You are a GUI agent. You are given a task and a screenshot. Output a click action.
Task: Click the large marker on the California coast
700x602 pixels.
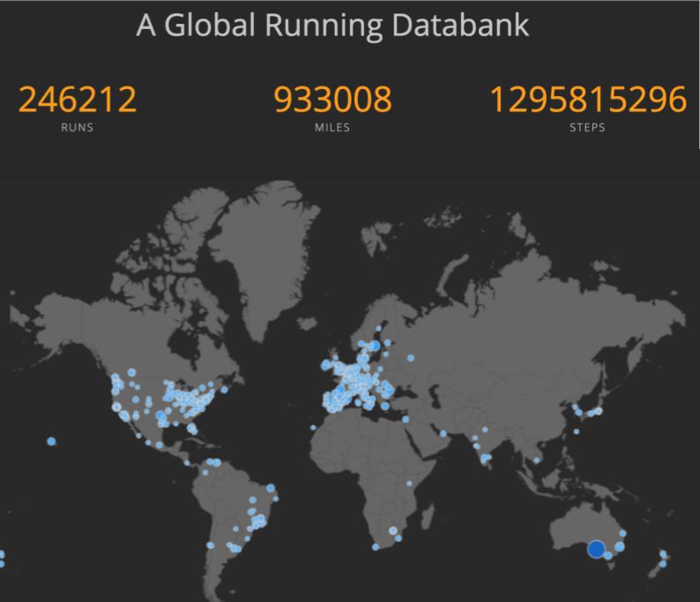click(117, 406)
